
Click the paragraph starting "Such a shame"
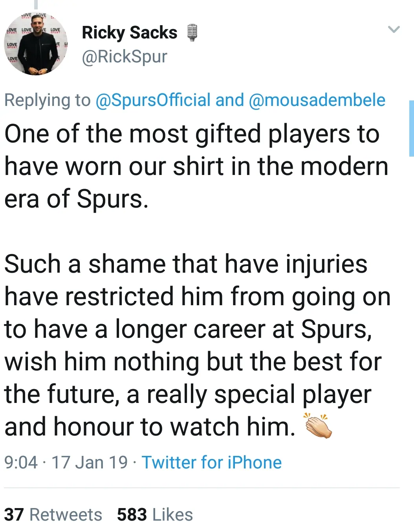click(196, 344)
